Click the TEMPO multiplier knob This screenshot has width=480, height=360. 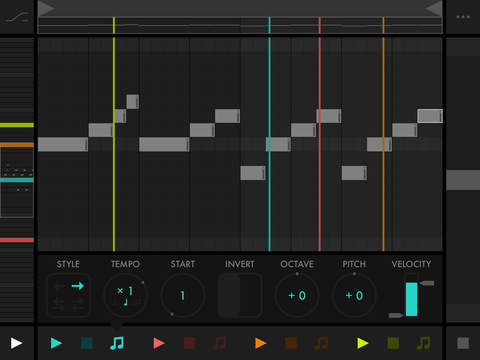(x=125, y=295)
